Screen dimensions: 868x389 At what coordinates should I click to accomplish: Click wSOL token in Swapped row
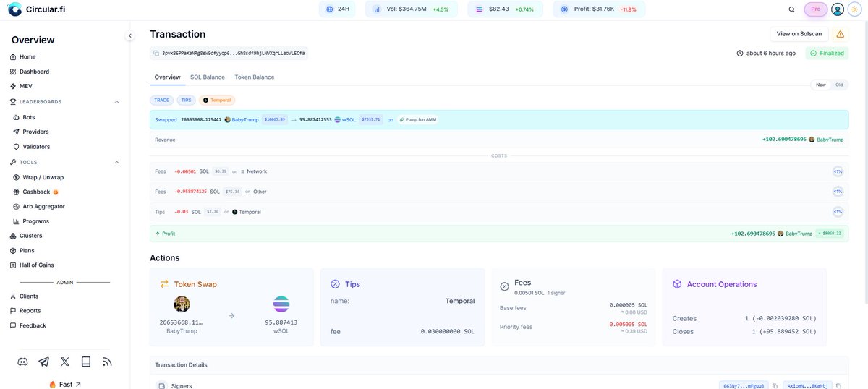pyautogui.click(x=346, y=119)
